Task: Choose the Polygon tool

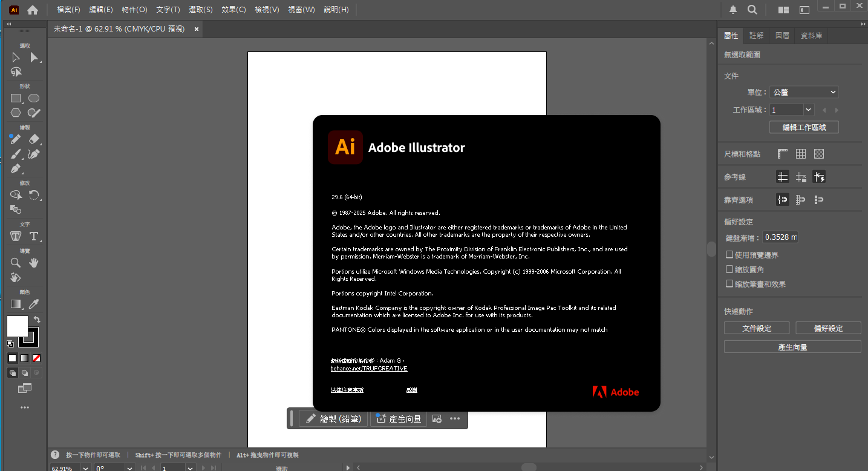Action: point(16,113)
